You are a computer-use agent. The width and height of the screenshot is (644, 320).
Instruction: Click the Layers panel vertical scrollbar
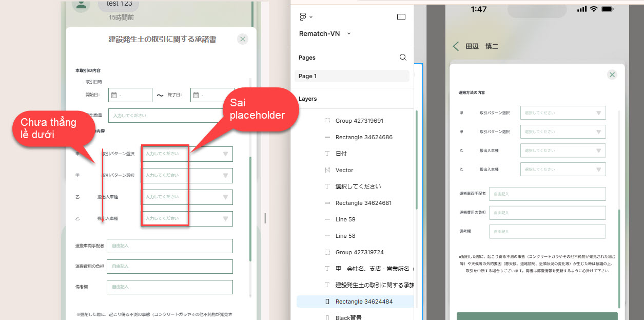(416, 159)
